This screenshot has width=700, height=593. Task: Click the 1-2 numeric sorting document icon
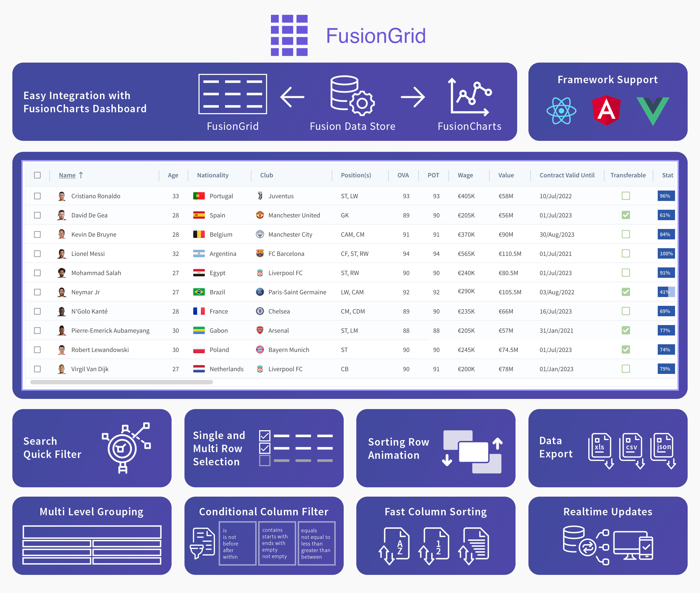click(x=433, y=546)
